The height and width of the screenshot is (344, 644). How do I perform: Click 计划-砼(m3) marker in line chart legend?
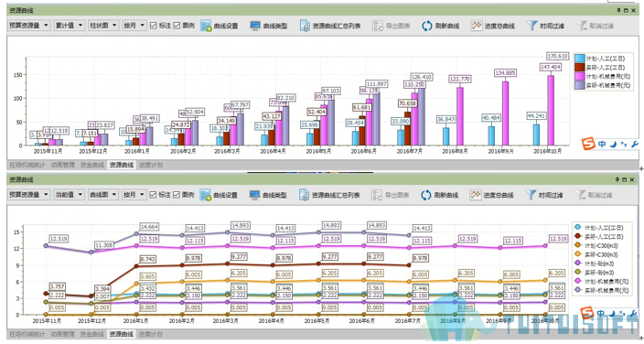click(x=578, y=263)
